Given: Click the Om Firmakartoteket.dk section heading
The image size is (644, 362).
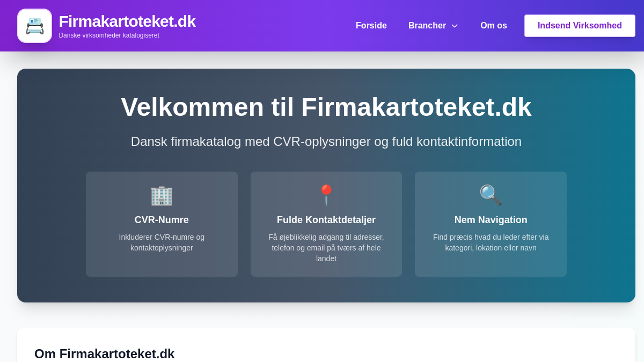Looking at the screenshot, I should click(x=104, y=354).
